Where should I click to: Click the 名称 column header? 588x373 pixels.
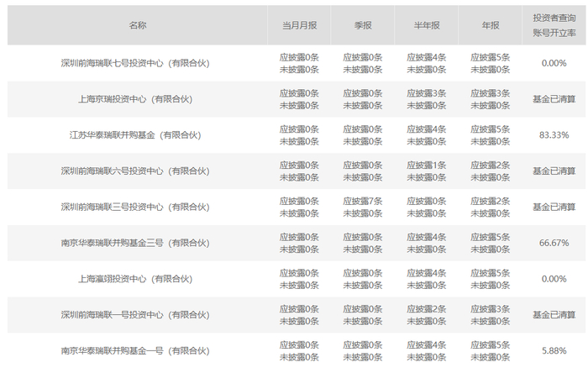[x=137, y=25]
